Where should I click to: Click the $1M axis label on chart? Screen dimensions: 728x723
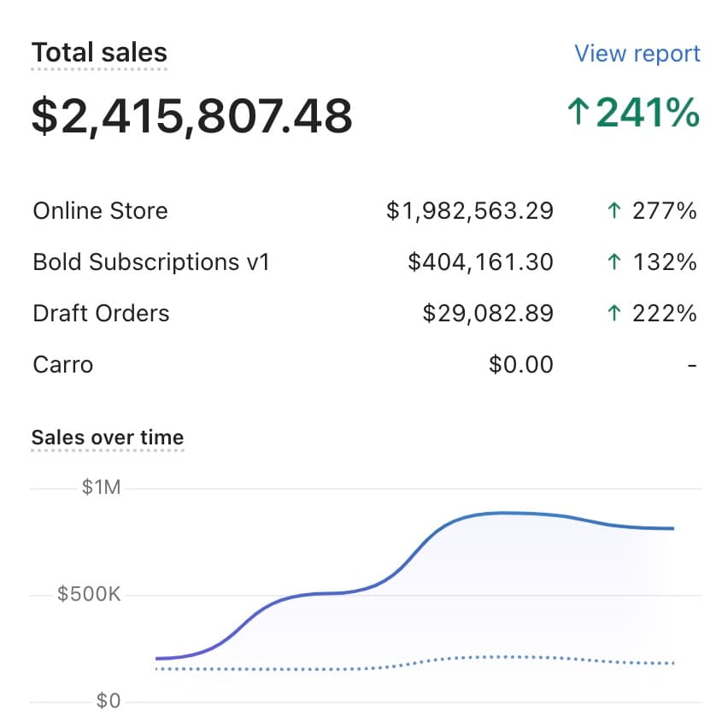[101, 488]
